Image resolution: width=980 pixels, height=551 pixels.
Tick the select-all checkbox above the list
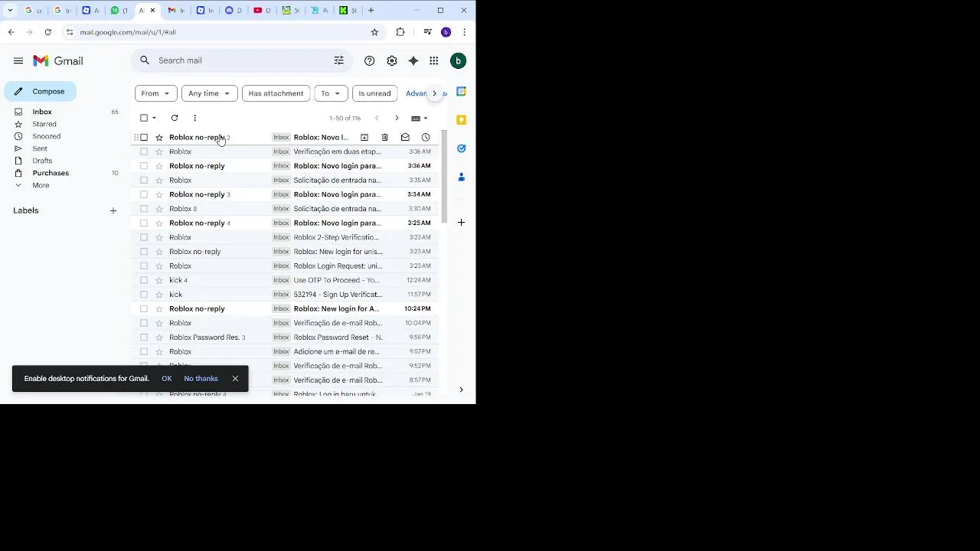click(144, 118)
